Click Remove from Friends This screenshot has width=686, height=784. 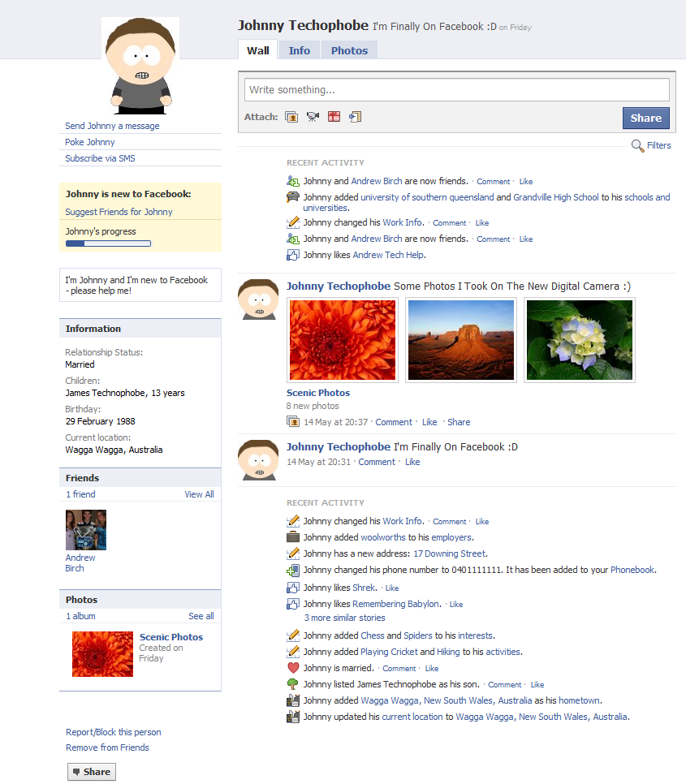(107, 747)
